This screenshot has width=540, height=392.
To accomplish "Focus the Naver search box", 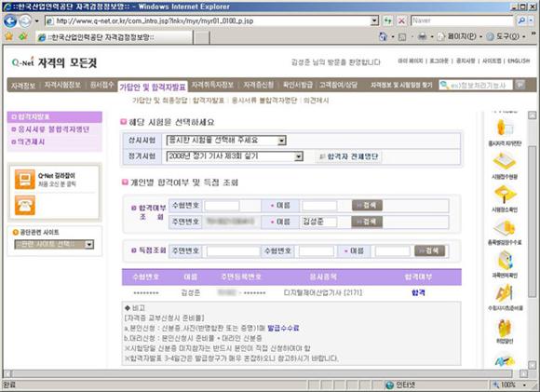I will coord(462,21).
